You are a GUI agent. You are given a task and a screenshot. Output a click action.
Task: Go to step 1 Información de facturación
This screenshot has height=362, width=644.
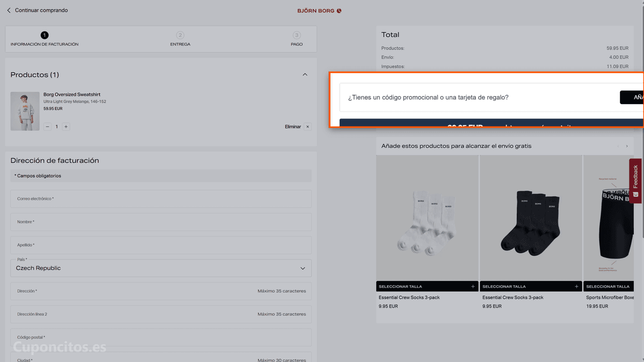coord(45,39)
